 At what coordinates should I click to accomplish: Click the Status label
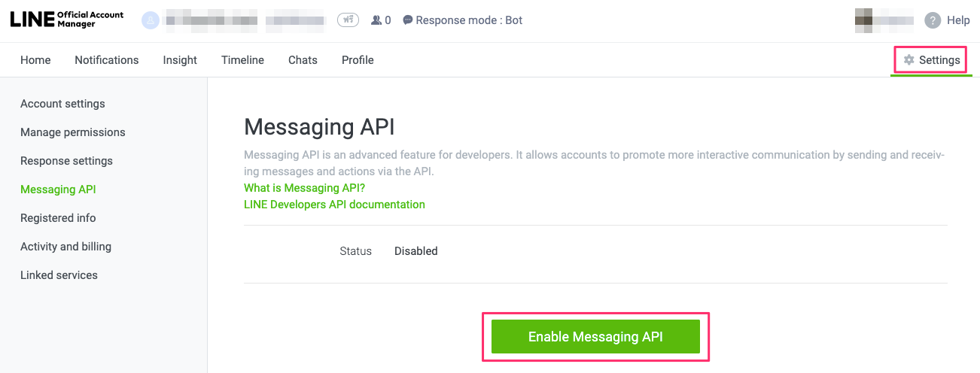[355, 251]
